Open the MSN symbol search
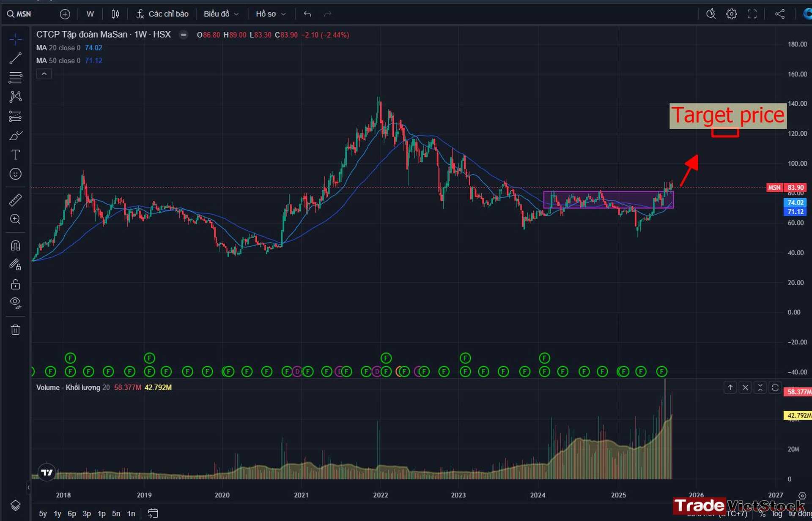This screenshot has height=521, width=812. click(19, 14)
